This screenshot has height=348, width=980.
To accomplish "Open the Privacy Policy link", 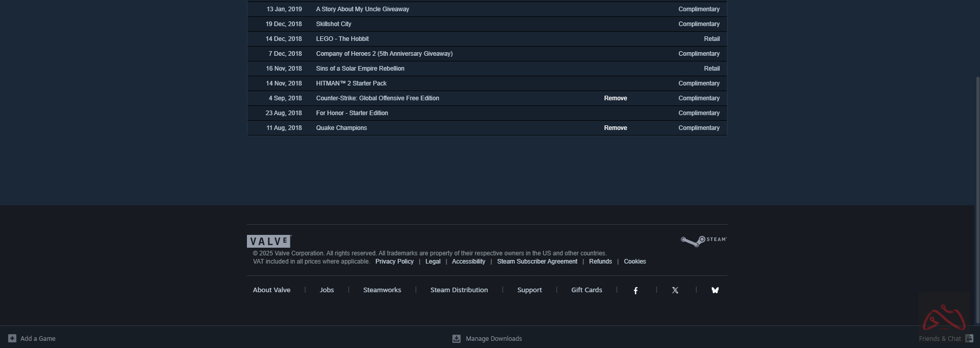I will (x=394, y=262).
